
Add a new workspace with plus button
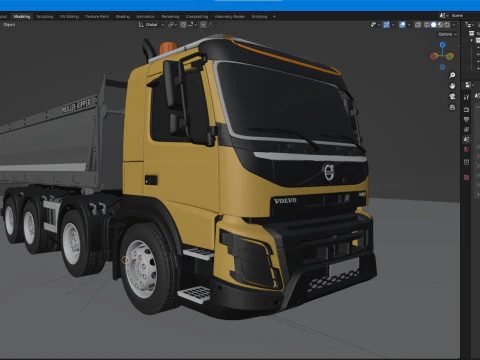[274, 16]
